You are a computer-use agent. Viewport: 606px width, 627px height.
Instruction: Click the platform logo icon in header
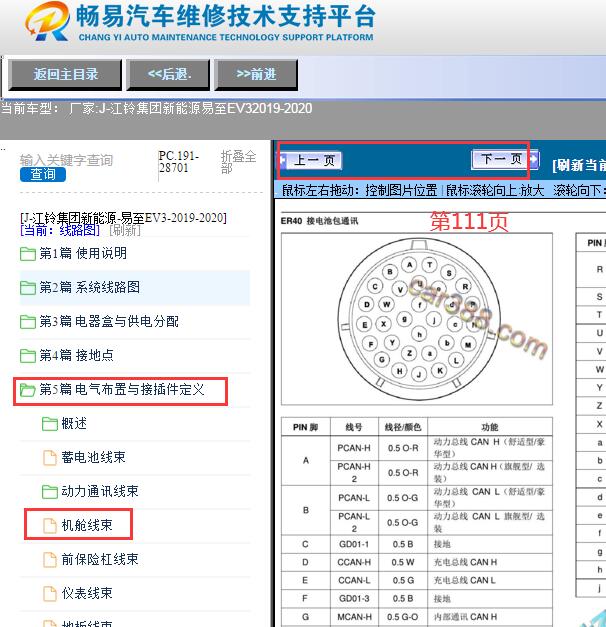tap(47, 21)
